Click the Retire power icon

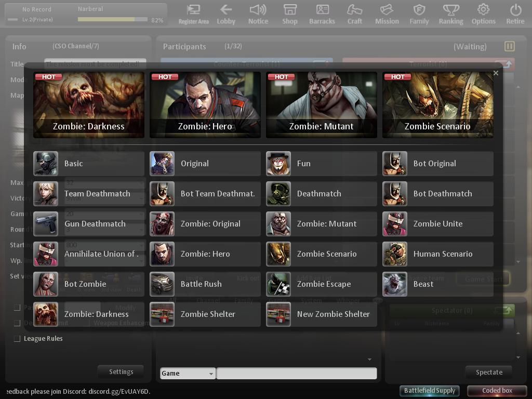coord(515,14)
